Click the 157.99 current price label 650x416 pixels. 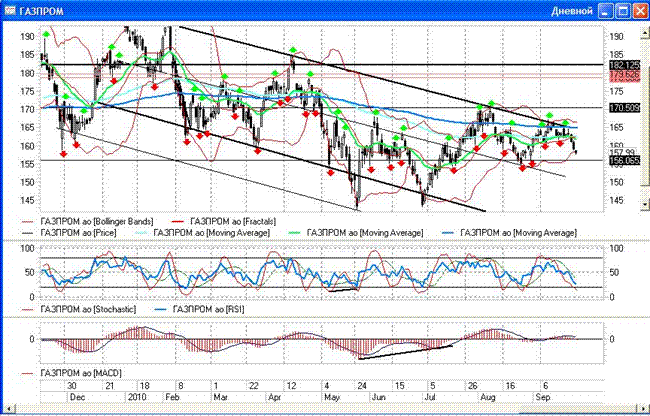click(x=625, y=152)
